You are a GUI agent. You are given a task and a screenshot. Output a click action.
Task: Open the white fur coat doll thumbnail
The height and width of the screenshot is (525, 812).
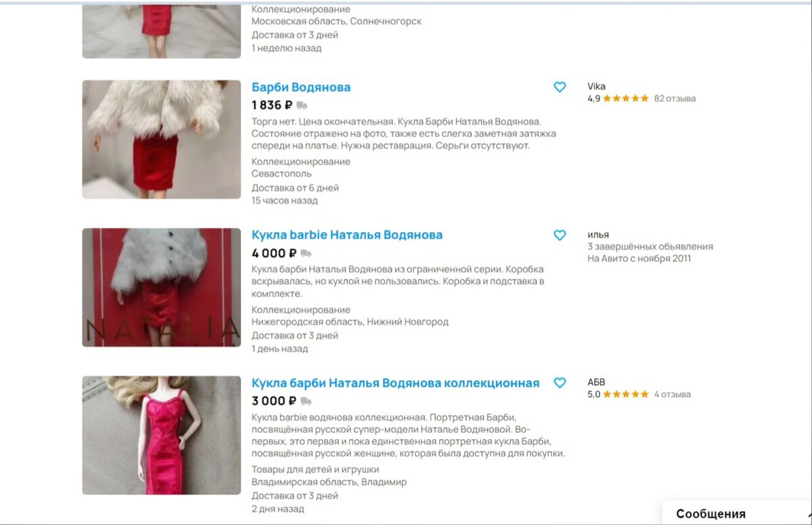(x=162, y=139)
